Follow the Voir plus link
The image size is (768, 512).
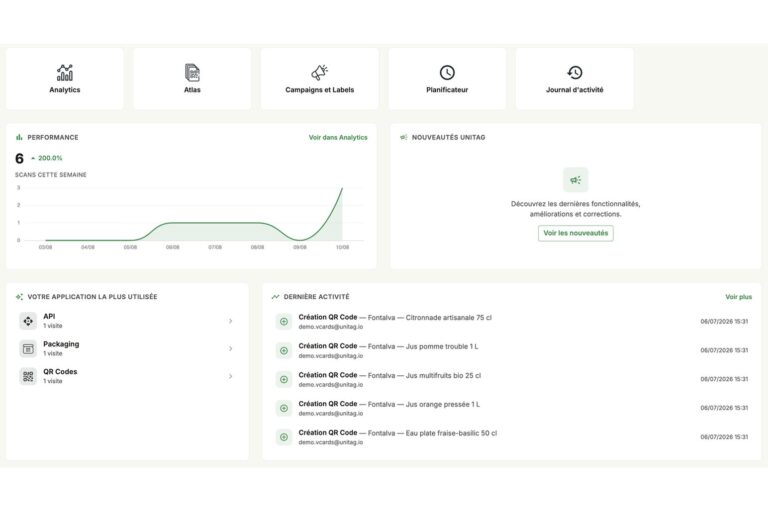click(x=738, y=296)
